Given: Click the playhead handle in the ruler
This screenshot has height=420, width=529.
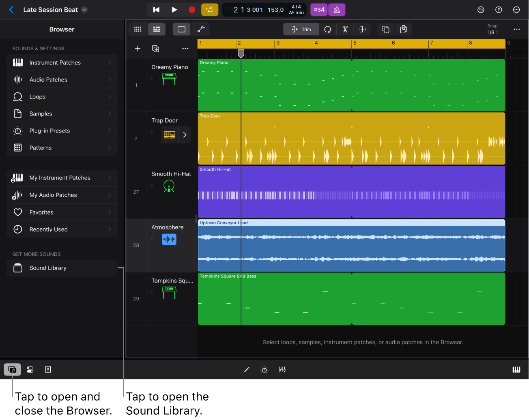Looking at the screenshot, I should click(x=241, y=53).
